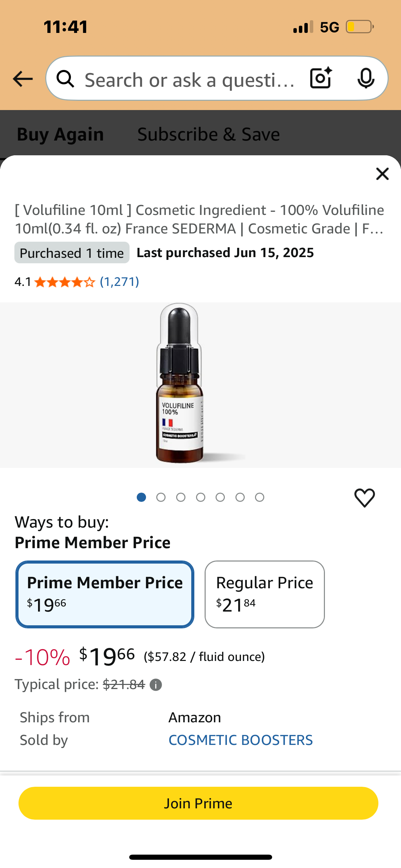Switch to the Buy Again tab
This screenshot has width=401, height=868.
[x=60, y=134]
